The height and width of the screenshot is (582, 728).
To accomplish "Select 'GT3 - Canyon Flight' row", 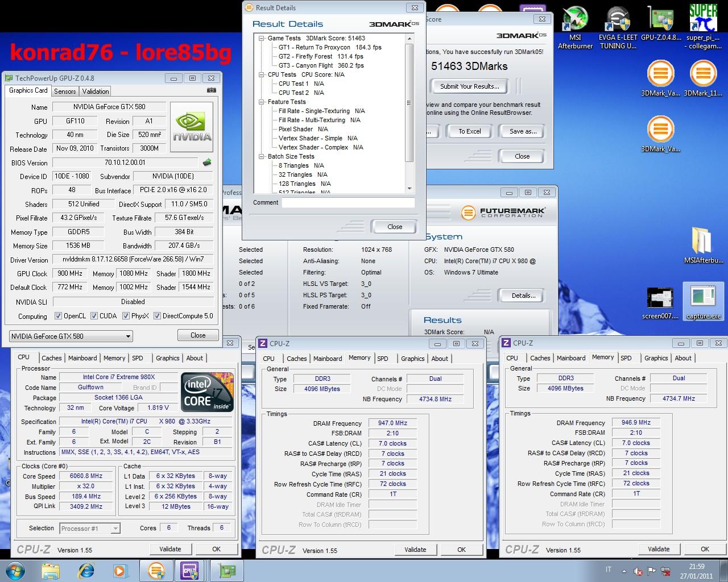I will (321, 65).
